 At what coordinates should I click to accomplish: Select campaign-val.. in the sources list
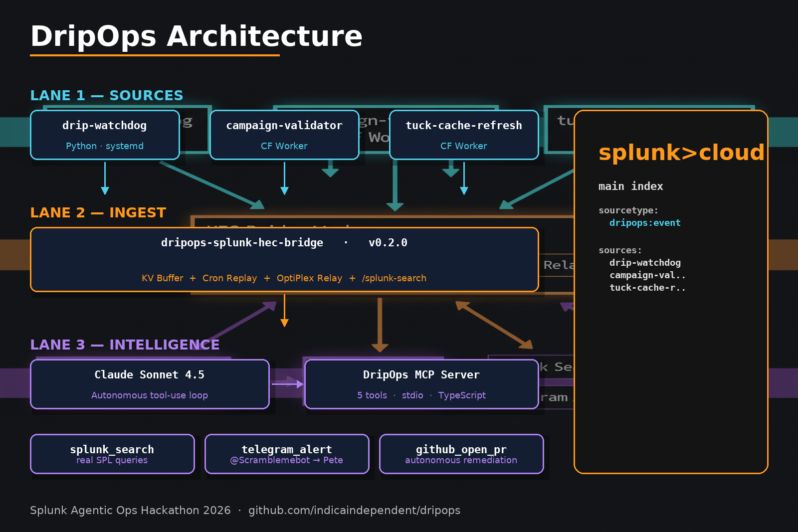(x=647, y=275)
